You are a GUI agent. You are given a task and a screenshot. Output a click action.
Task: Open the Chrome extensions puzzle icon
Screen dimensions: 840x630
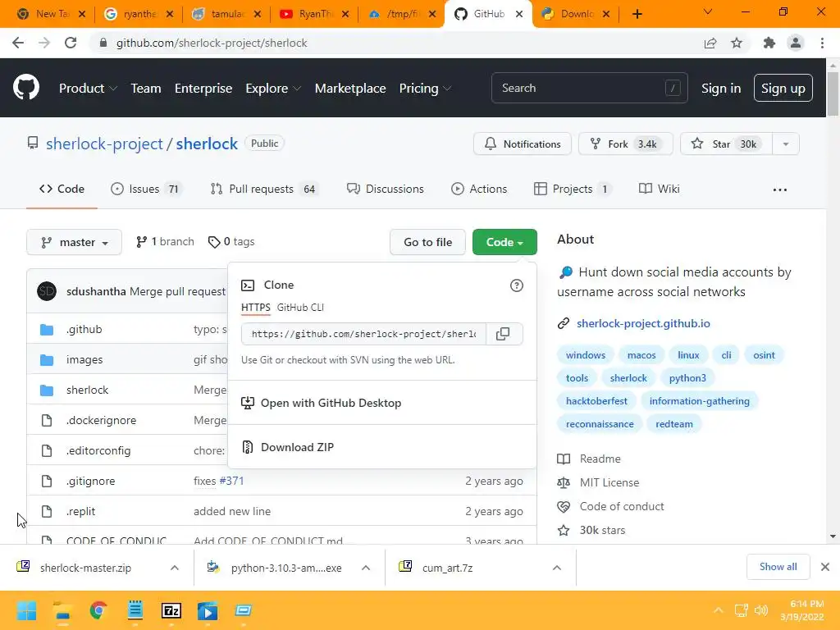pyautogui.click(x=769, y=43)
